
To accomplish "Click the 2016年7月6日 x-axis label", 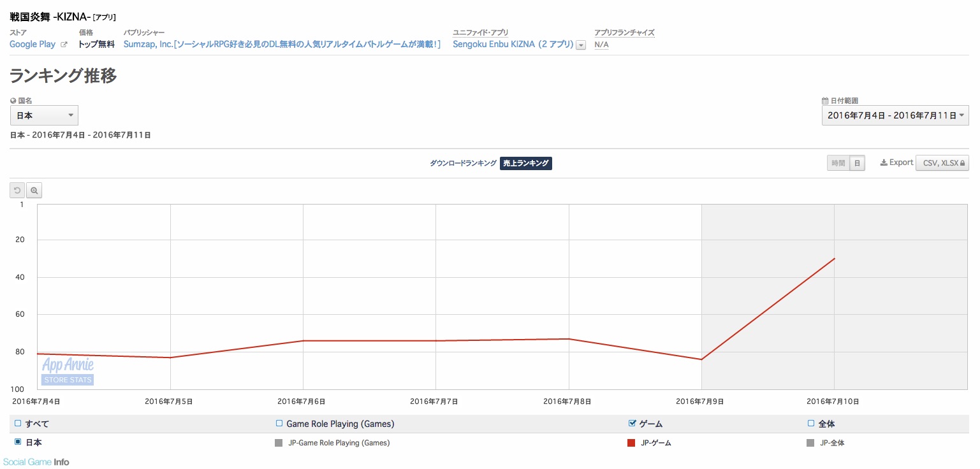I will pyautogui.click(x=302, y=401).
